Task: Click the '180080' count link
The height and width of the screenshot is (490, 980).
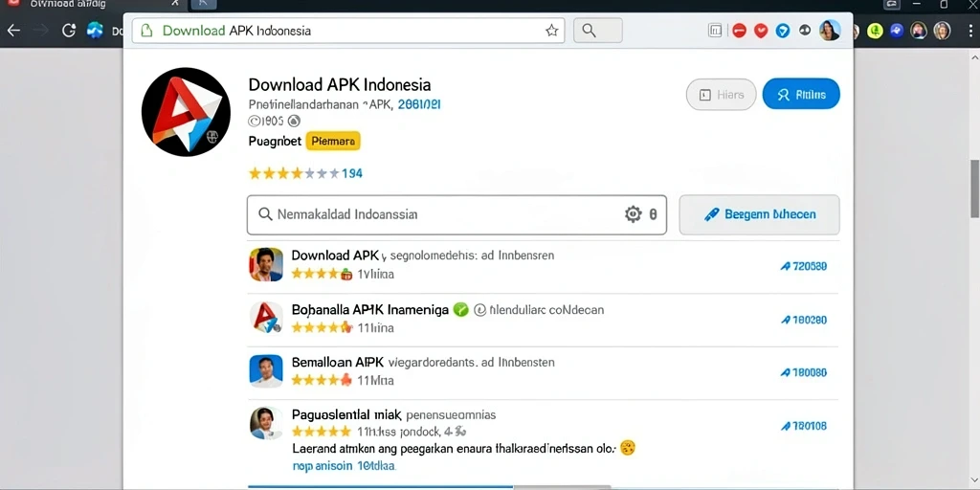Action: (804, 372)
